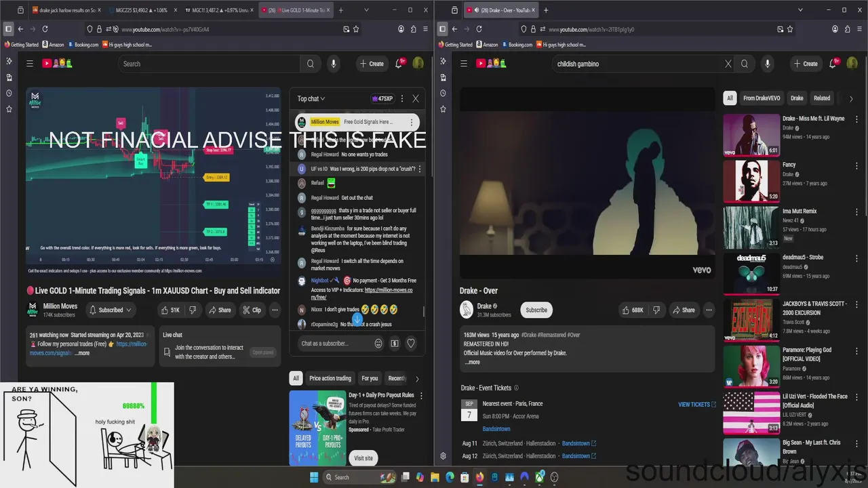This screenshot has width=868, height=488.
Task: Share the Live GOLD trading video
Action: [220, 310]
